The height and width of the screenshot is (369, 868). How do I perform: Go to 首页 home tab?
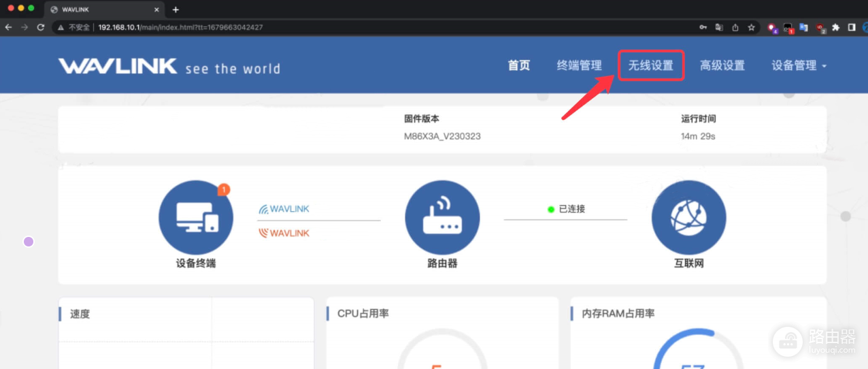(x=519, y=65)
